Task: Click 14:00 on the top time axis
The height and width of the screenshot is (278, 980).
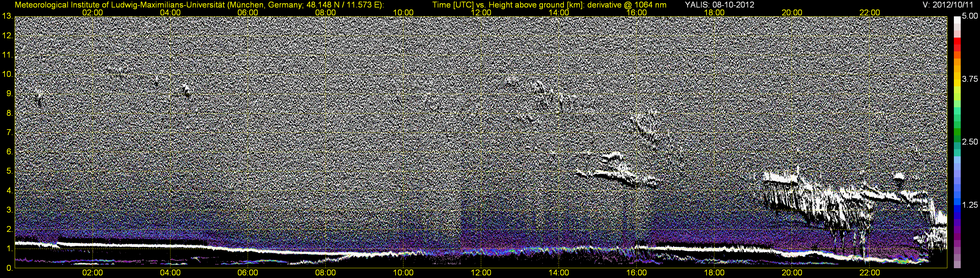Action: pos(559,12)
